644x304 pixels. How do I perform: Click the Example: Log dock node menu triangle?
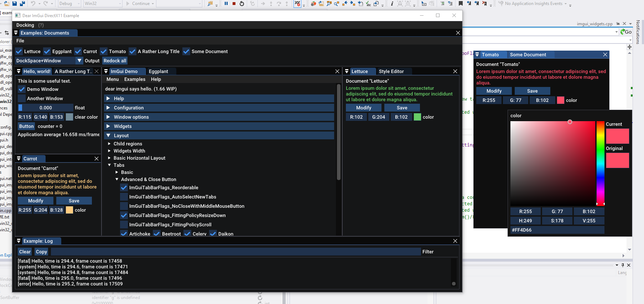click(19, 241)
